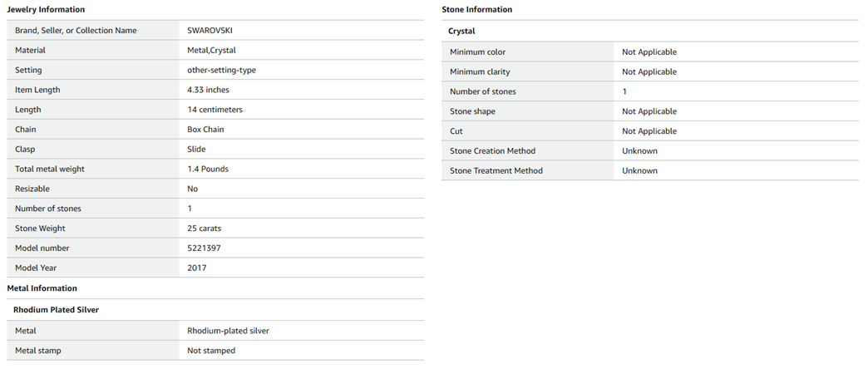This screenshot has height=369, width=868.
Task: Select the Not stamped value
Action: click(x=211, y=351)
